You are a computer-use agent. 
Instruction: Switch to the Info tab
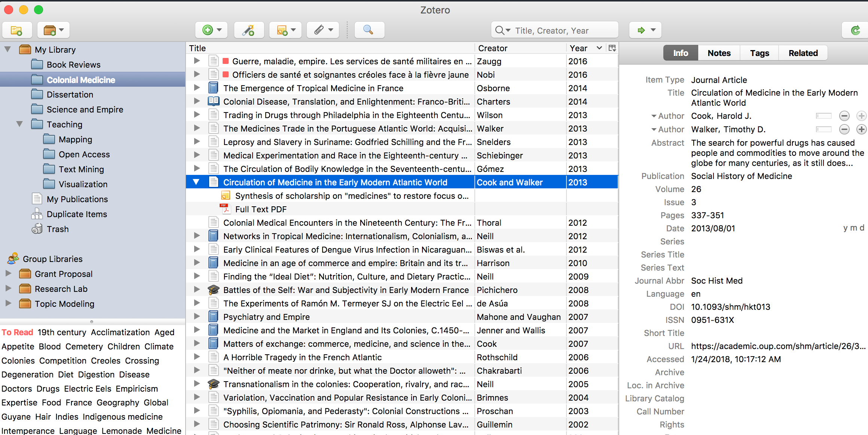click(x=681, y=53)
